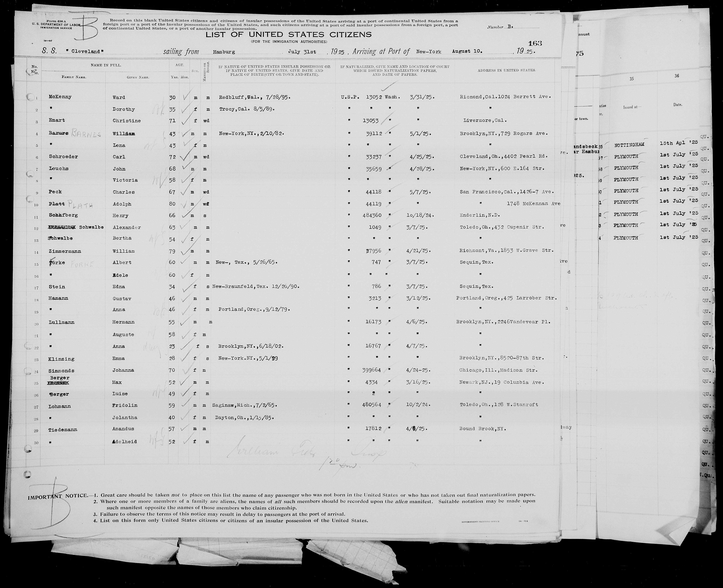Screen dimensions: 723x588
Task: Click the sailing port 'Hamburg'
Action: coord(224,52)
